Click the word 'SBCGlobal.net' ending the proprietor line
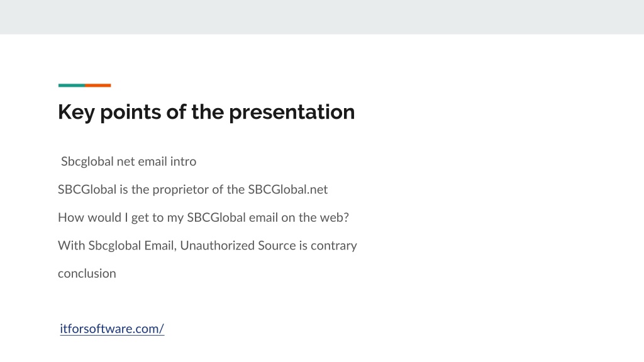Image resolution: width=644 pixels, height=362 pixels. (x=288, y=190)
